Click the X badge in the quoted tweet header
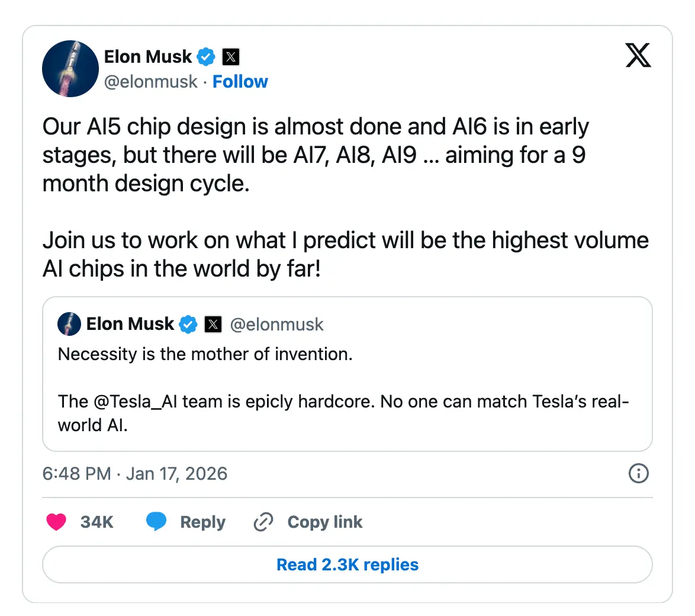This screenshot has width=695, height=616. (213, 324)
